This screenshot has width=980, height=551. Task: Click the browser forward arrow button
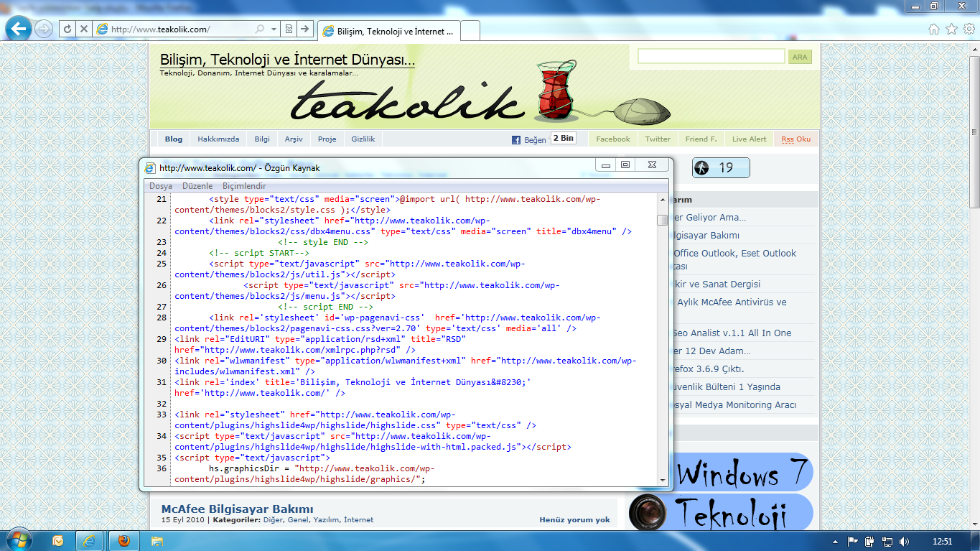44,29
